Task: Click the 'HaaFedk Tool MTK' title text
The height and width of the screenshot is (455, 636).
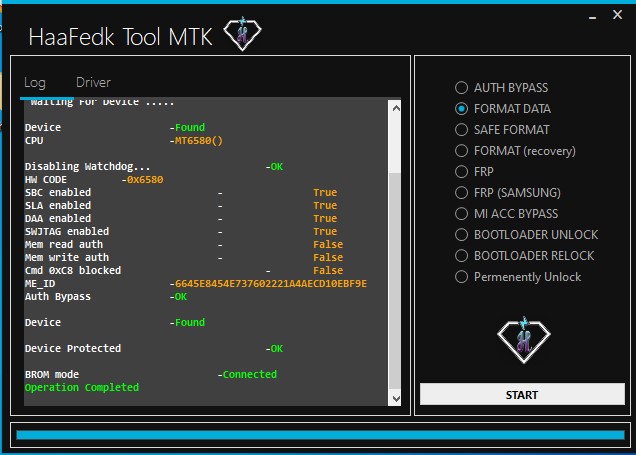Action: click(x=120, y=37)
